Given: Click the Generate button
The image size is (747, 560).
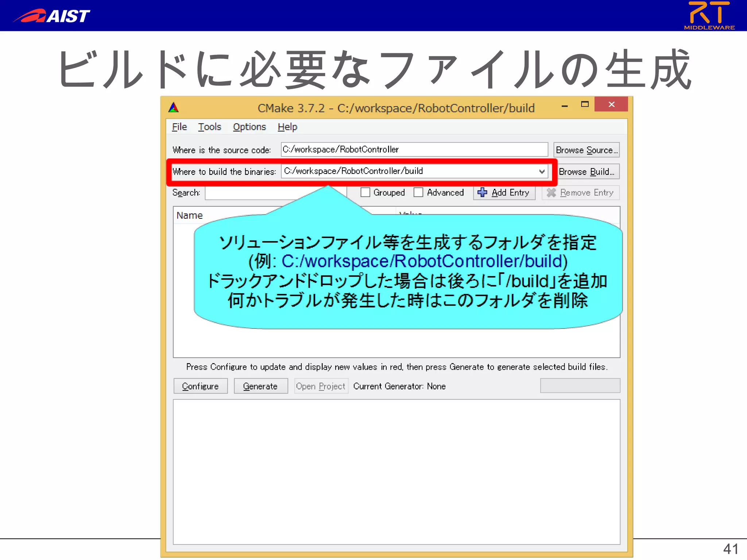Looking at the screenshot, I should pos(261,386).
